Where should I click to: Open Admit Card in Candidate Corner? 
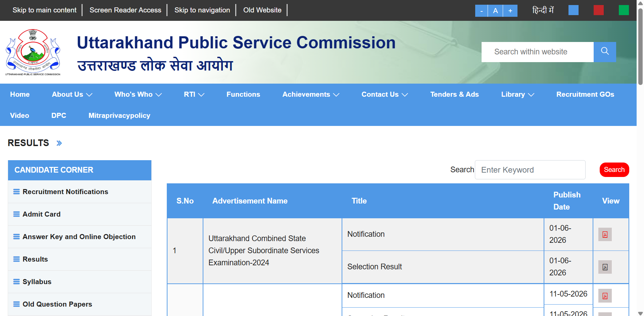(x=42, y=214)
